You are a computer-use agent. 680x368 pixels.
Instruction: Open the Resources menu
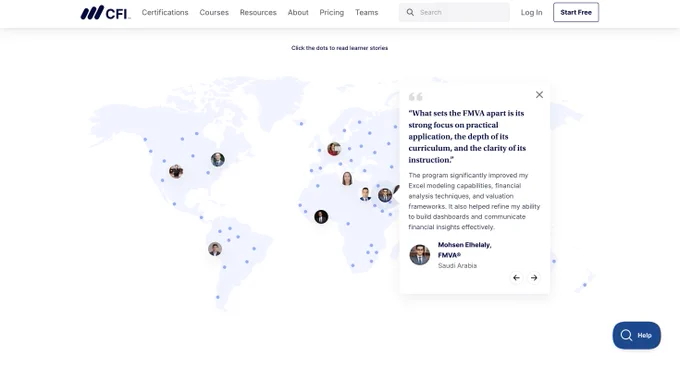coord(258,13)
